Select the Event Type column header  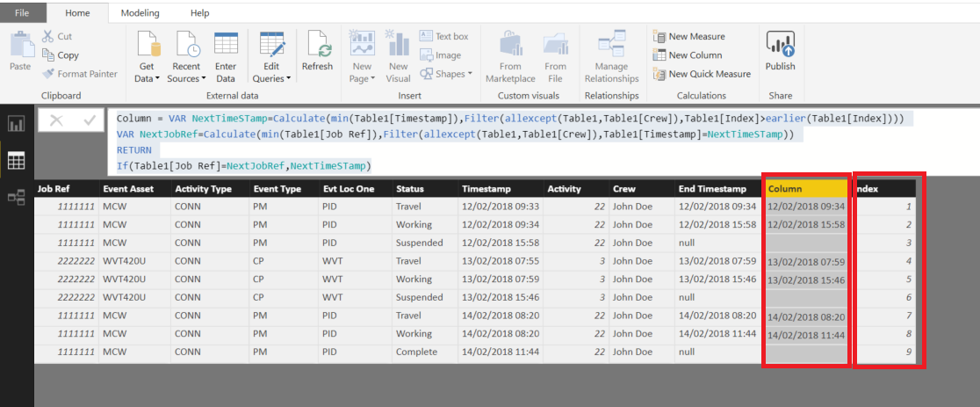coord(283,189)
